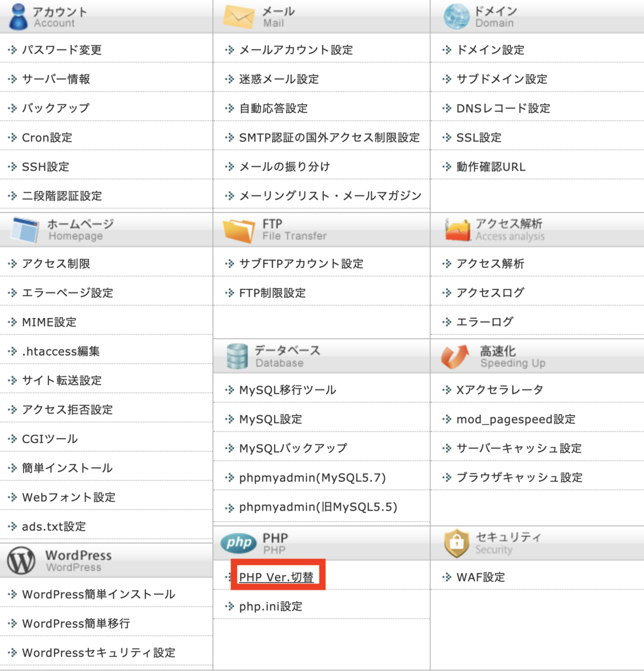Open 二段階認証設定 link
The image size is (644, 671).
[x=62, y=196]
